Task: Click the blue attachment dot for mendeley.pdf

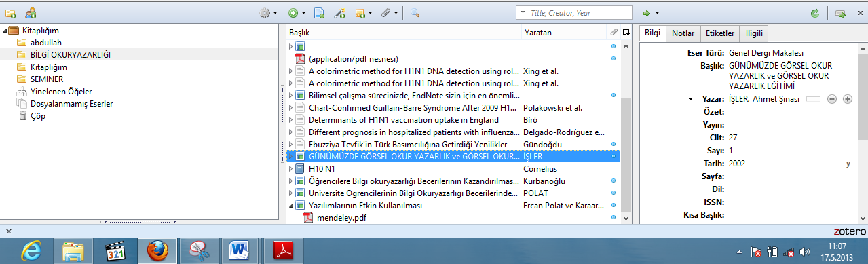Action: 614,218
